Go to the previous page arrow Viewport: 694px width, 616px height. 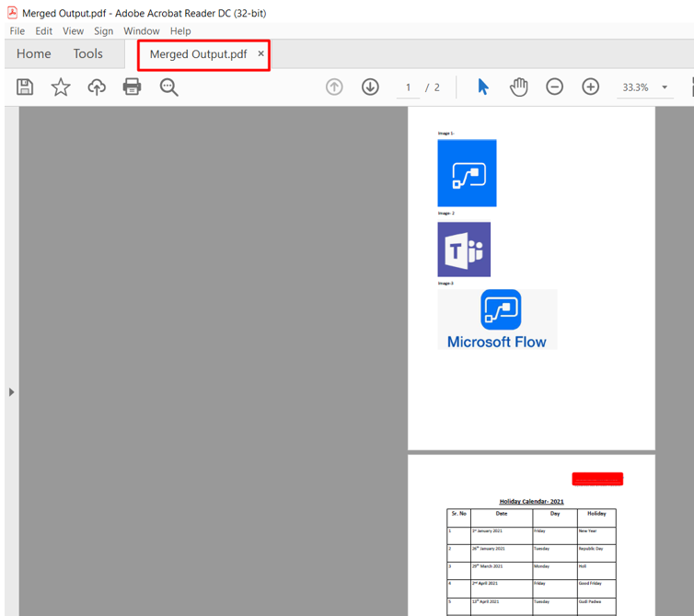pos(334,87)
